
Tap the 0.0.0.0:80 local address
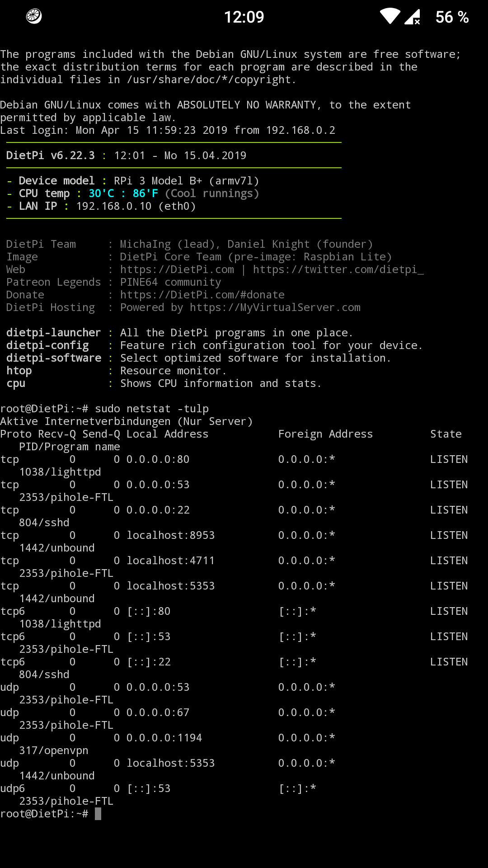158,459
